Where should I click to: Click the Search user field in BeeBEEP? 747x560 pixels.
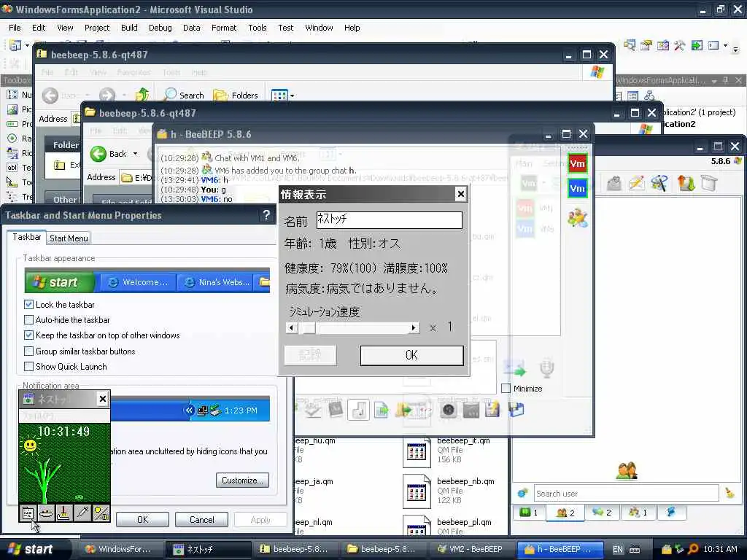click(x=626, y=494)
